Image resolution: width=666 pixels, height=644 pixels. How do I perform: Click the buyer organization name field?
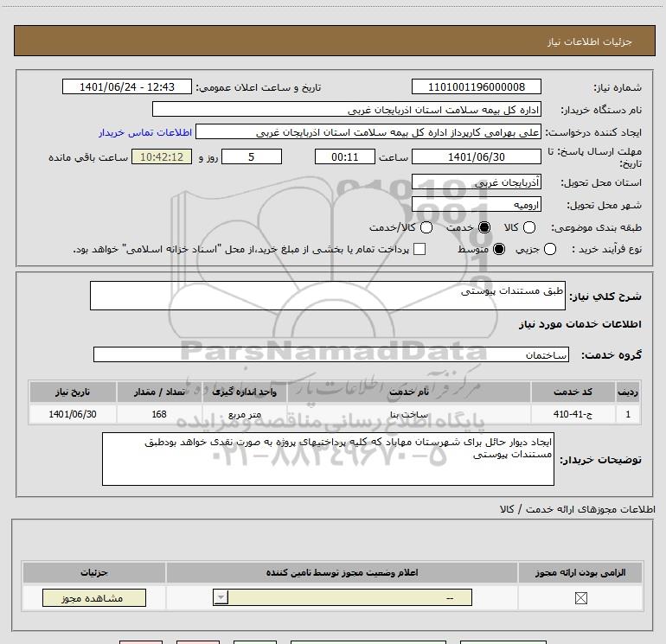(347, 110)
